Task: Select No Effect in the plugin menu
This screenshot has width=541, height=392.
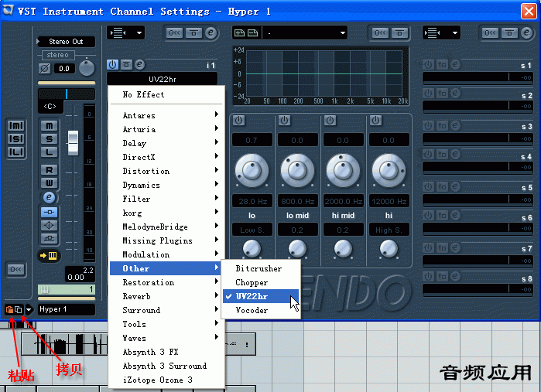Action: [166, 94]
